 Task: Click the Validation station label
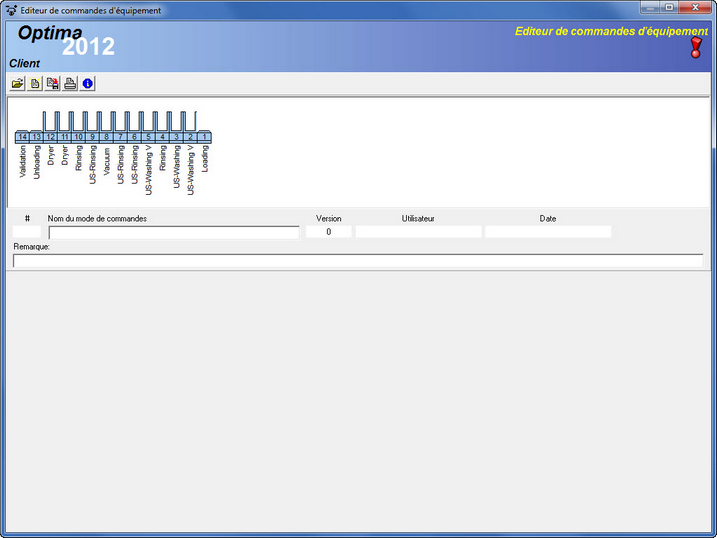click(x=23, y=161)
